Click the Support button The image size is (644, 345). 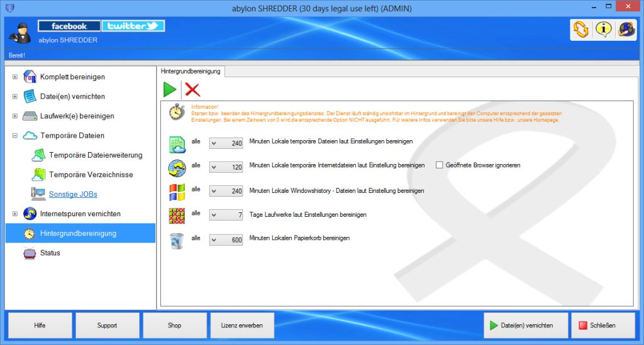click(107, 326)
